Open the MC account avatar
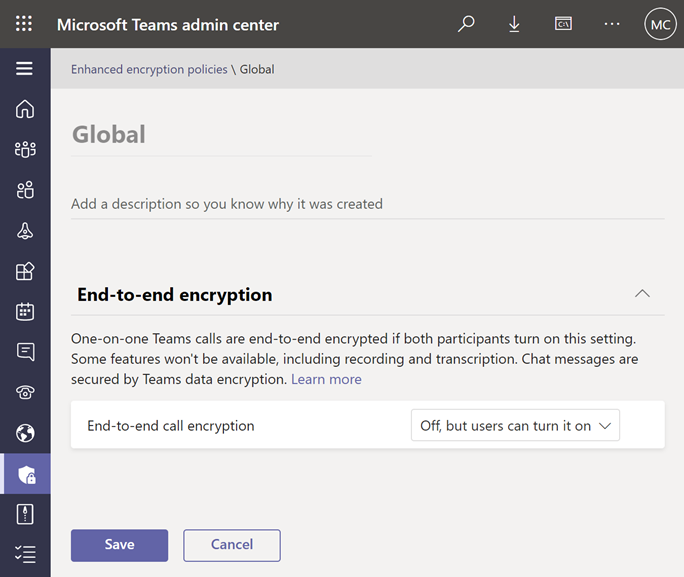 [660, 24]
